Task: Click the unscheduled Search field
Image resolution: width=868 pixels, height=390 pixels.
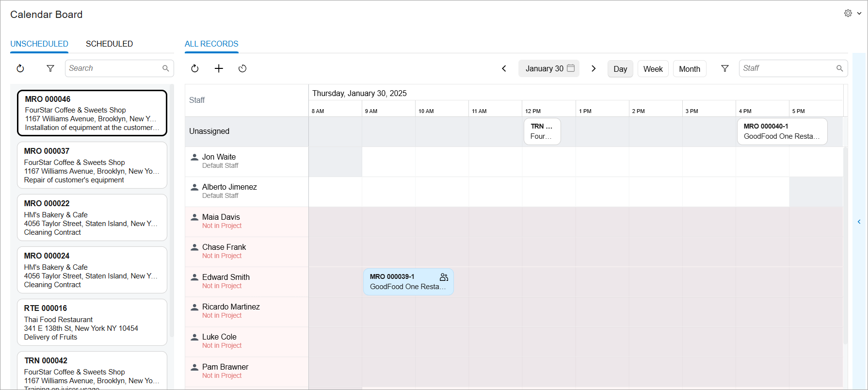Action: click(114, 68)
